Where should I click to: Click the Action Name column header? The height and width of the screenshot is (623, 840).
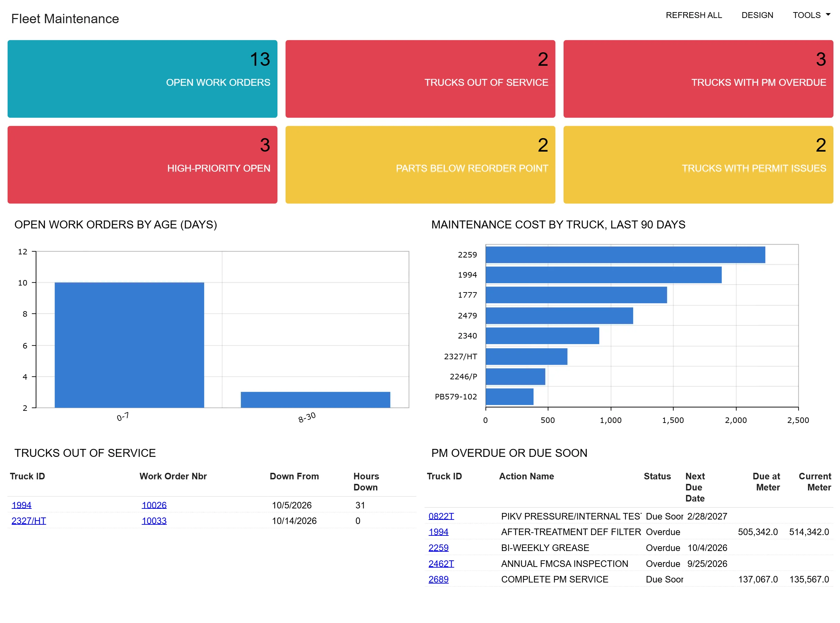point(526,476)
